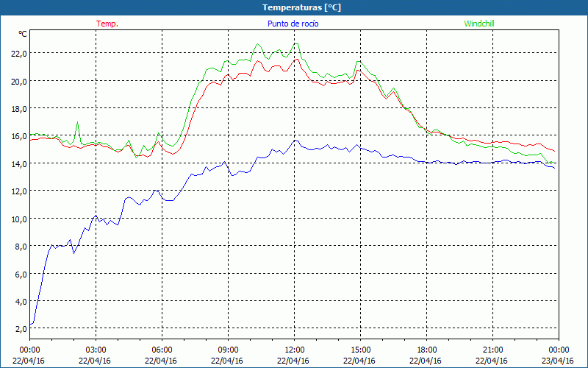Click the blue Punto de rocío legend label
Image resolution: width=588 pixels, height=368 pixels.
coord(293,24)
